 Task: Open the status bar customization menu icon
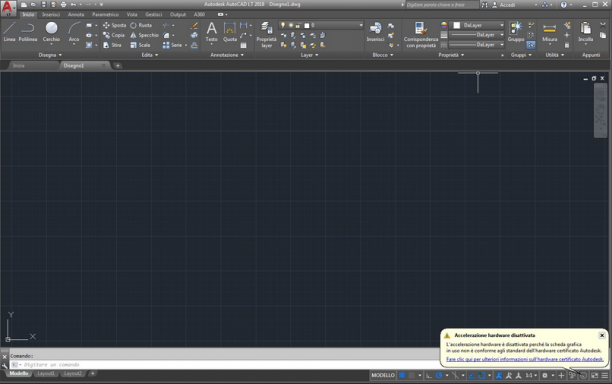tap(605, 375)
